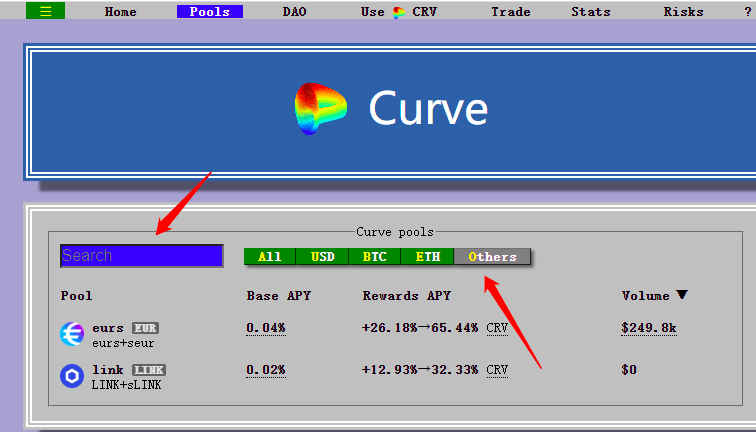Click the CRV rainbow icon in navigation
The image size is (756, 432).
[x=399, y=13]
